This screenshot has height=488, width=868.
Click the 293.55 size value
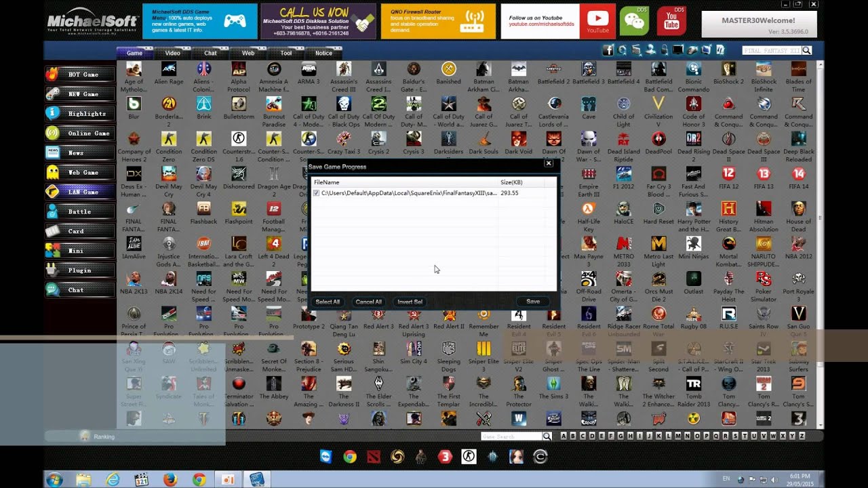(509, 193)
